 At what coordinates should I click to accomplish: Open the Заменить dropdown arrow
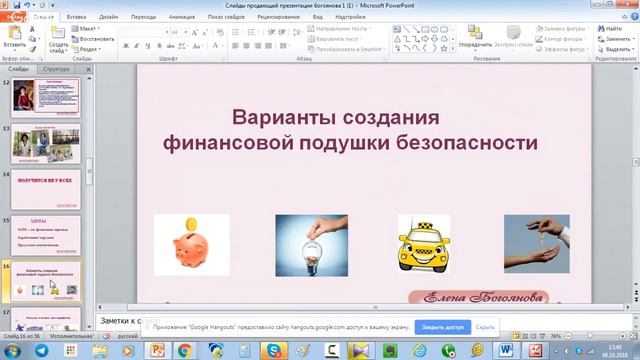[x=633, y=39]
